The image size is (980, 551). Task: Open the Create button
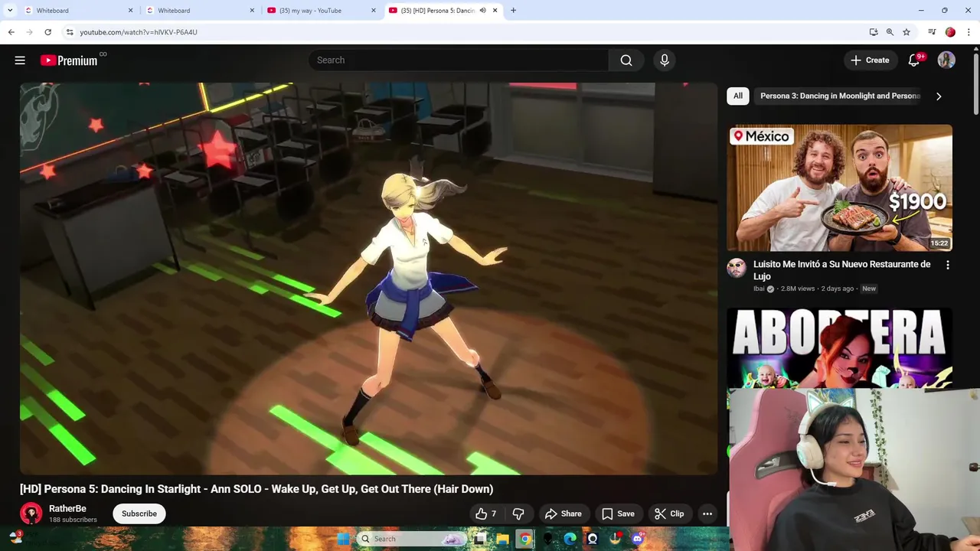click(x=871, y=60)
